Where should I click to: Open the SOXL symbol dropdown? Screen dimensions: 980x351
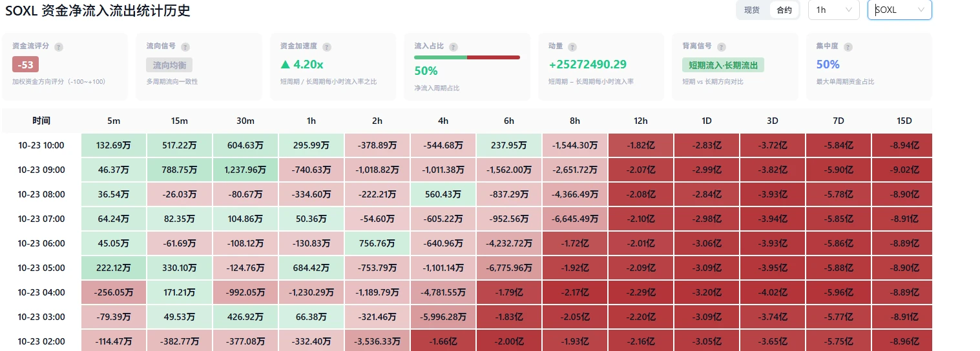click(x=900, y=10)
